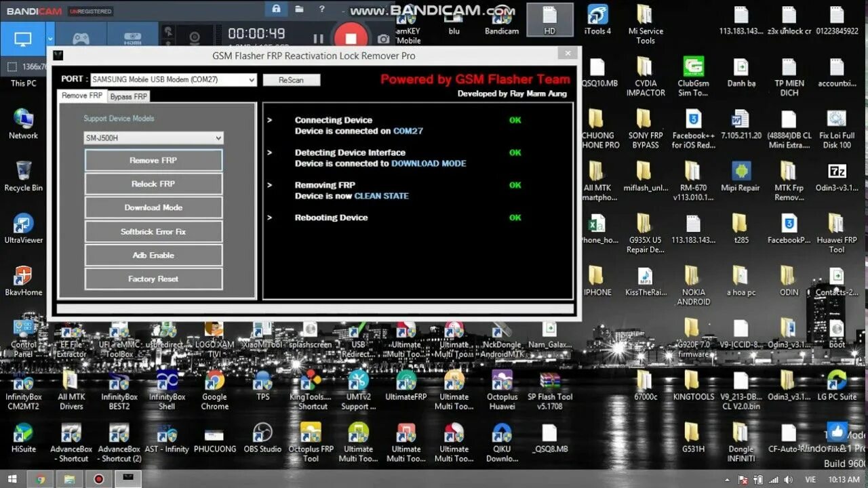Pause the Bandicam recording
Screen dimensions: 868x488
(318, 39)
